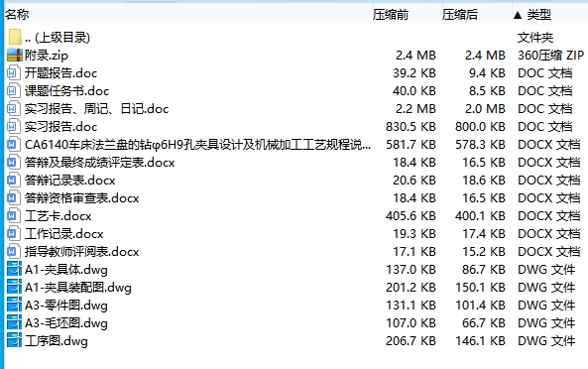Toggle the sort arrow beside 类型
Viewport: 588px width, 369px height.
tap(518, 15)
